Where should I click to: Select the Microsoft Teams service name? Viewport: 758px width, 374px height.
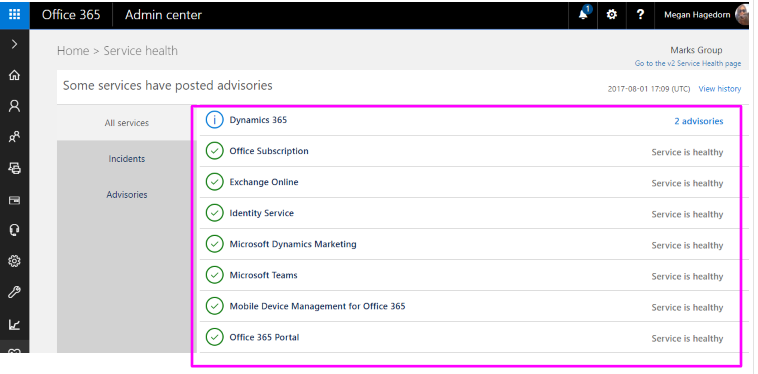263,275
